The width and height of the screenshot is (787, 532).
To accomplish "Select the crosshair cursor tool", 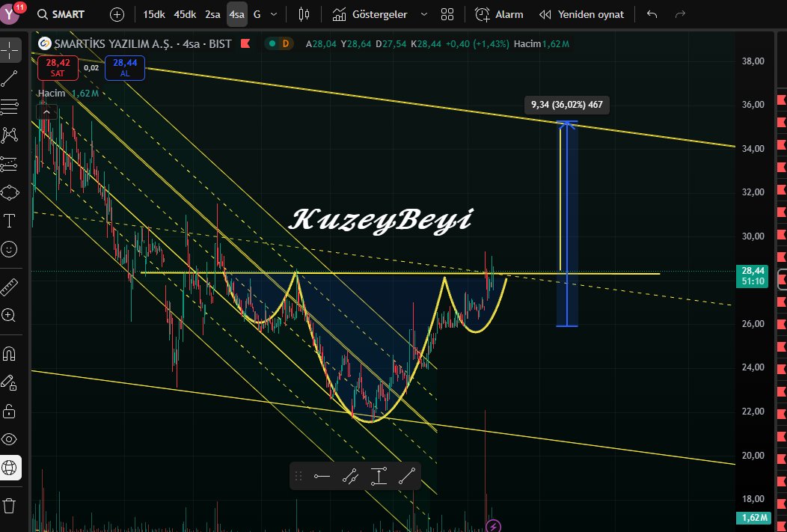I will (x=10, y=51).
